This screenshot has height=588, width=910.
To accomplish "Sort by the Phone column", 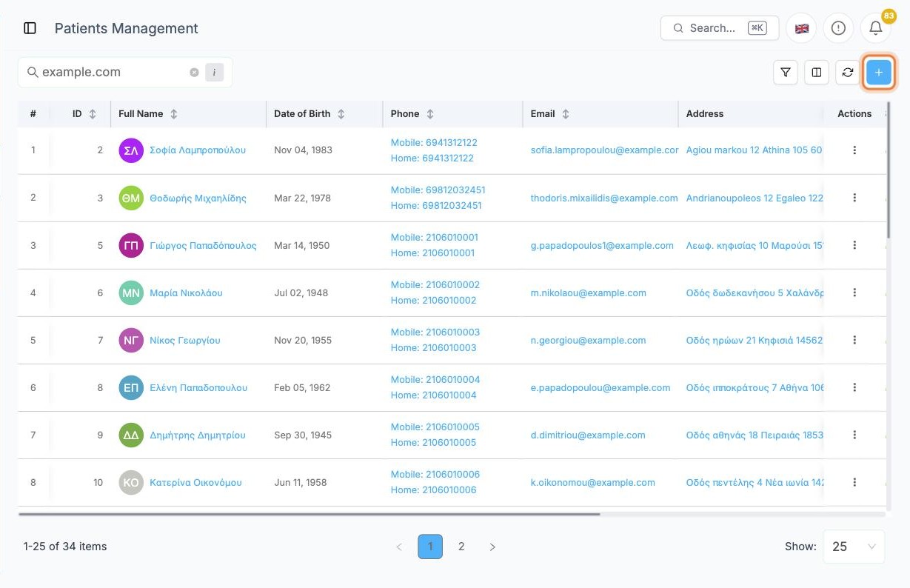I will point(430,114).
